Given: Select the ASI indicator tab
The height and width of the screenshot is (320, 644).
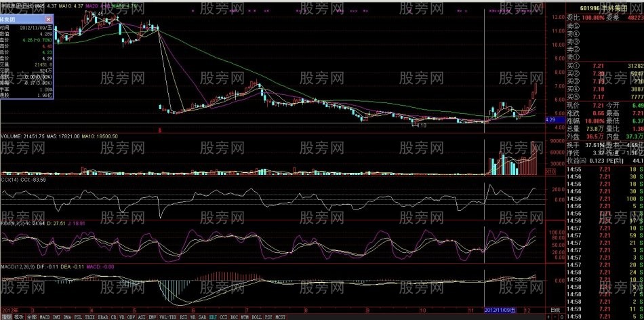Looking at the screenshot, I should click(142, 317).
